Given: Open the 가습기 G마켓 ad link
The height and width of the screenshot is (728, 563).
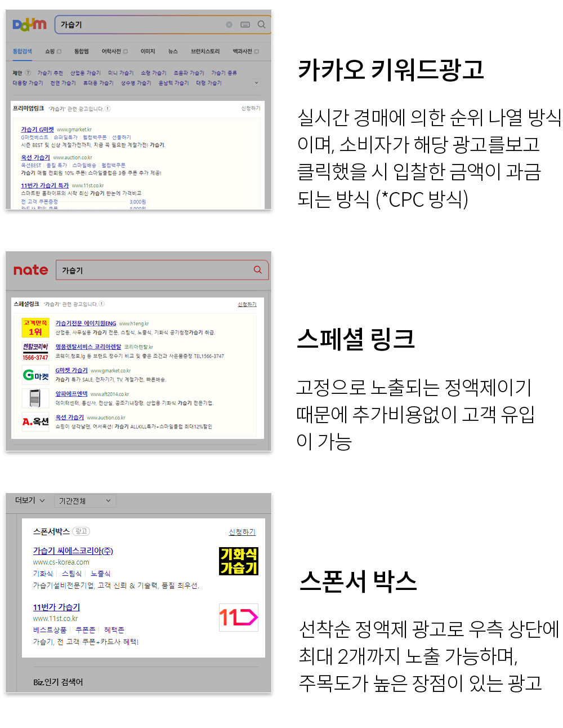Looking at the screenshot, I should tap(37, 130).
